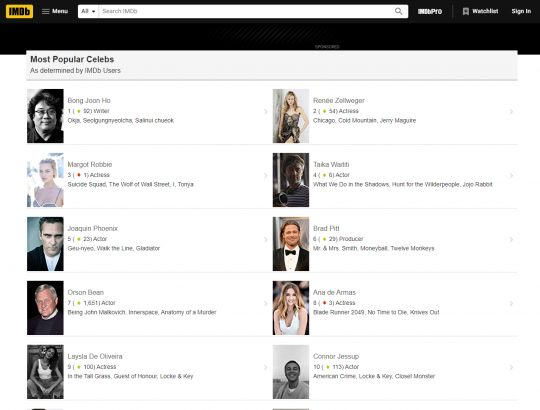Expand chevron for Taika Waititi row
Viewport: 540px width, 410px height.
click(511, 176)
